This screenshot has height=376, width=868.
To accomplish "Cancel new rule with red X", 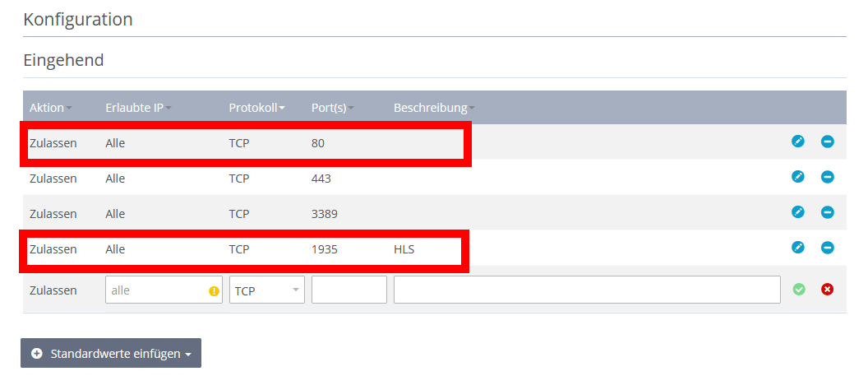I will point(827,289).
